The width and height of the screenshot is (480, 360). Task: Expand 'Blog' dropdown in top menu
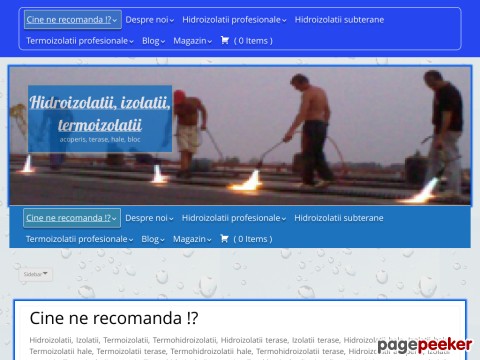point(153,41)
